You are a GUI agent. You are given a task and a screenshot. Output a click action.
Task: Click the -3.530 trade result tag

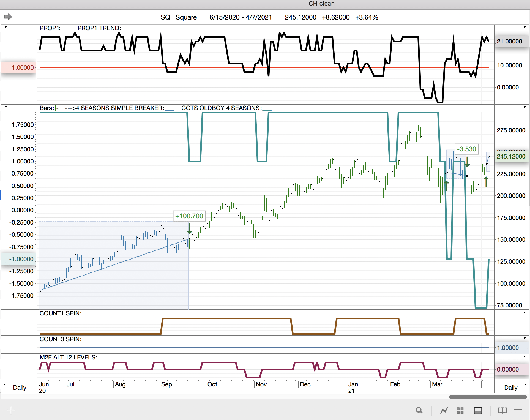(x=466, y=149)
